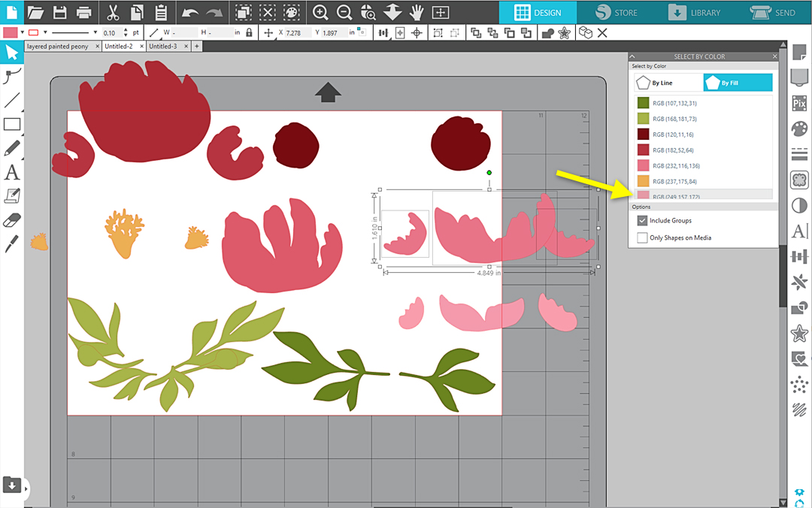Open the STORE tab
The width and height of the screenshot is (812, 508).
coord(617,13)
